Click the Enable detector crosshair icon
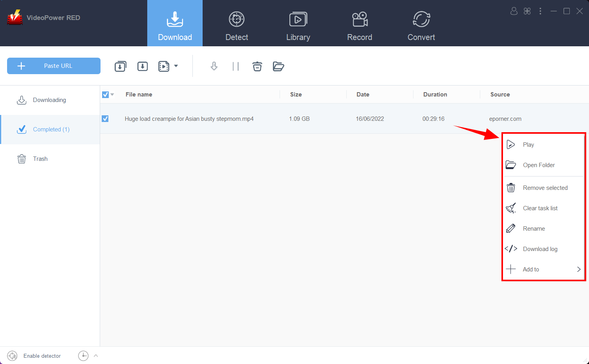The height and width of the screenshot is (364, 589). tap(12, 356)
